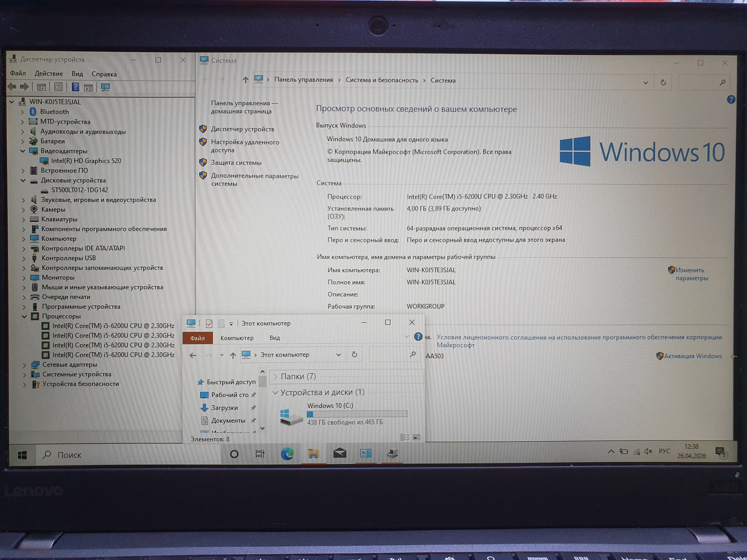This screenshot has height=560, width=747.
Task: Click the back arrow in Device Manager toolbar
Action: [x=12, y=87]
